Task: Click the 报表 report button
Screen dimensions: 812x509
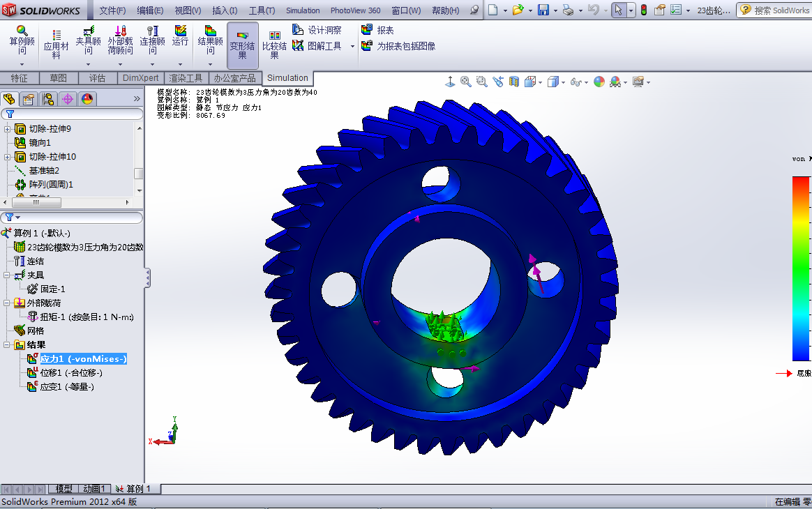Action: [377, 30]
